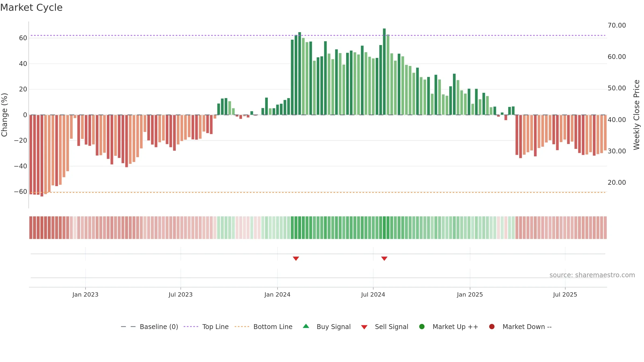Screen dimensions: 644x362
Task: Click the Jan 2023 axis label
Action: click(85, 294)
